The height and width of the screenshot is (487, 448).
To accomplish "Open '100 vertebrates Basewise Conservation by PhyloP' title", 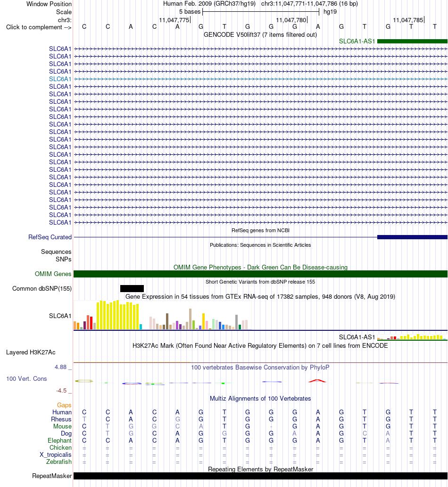I will [260, 368].
